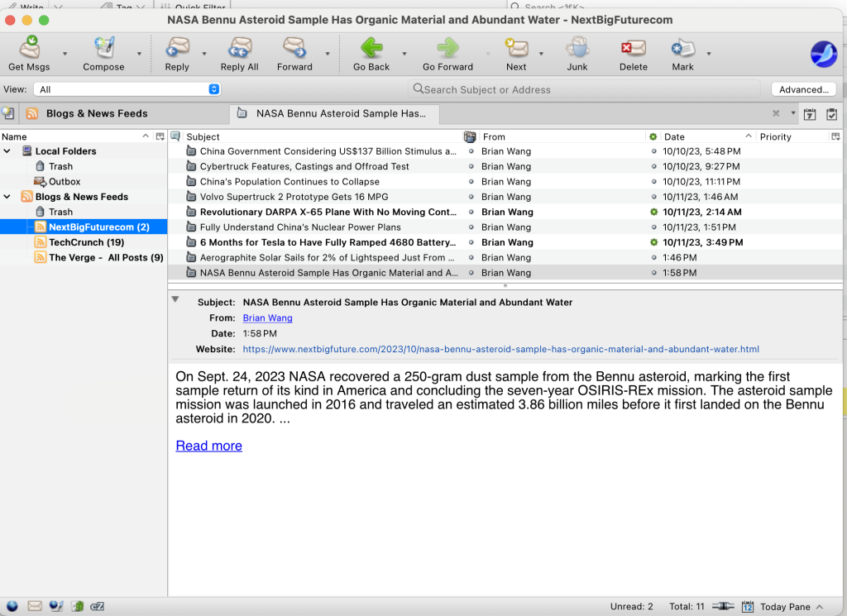Image resolution: width=847 pixels, height=616 pixels.
Task: Click the Reply toolbar icon
Action: click(177, 47)
